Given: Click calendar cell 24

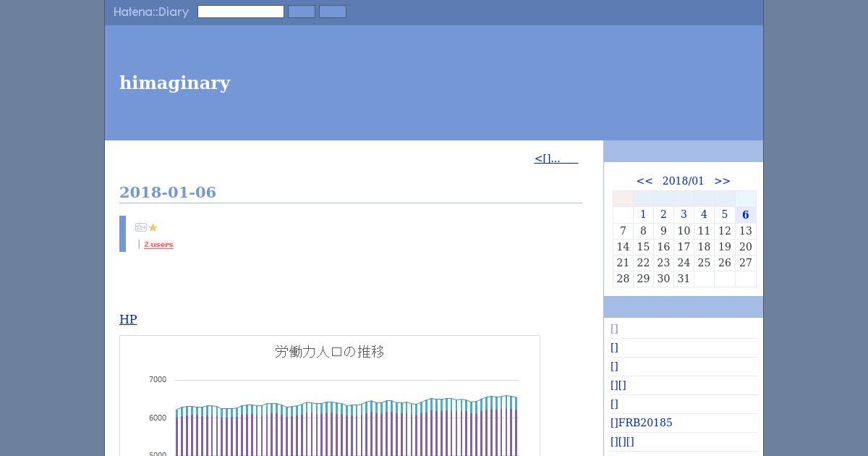Looking at the screenshot, I should pyautogui.click(x=684, y=263).
